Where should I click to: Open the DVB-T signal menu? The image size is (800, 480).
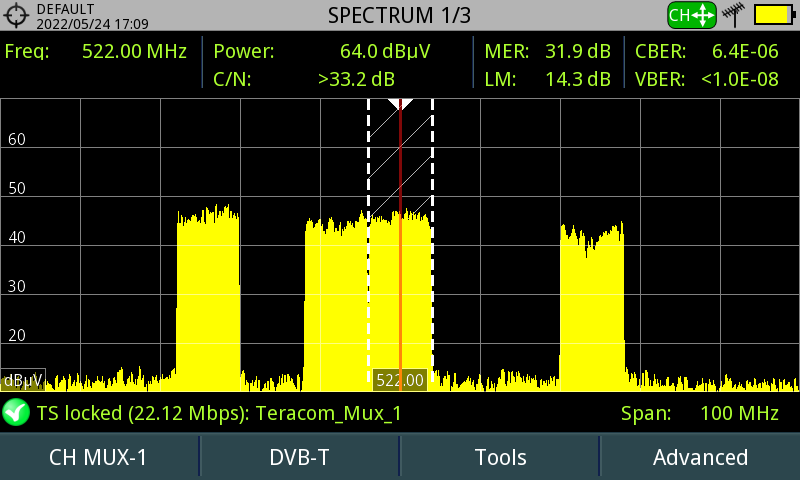tap(299, 458)
